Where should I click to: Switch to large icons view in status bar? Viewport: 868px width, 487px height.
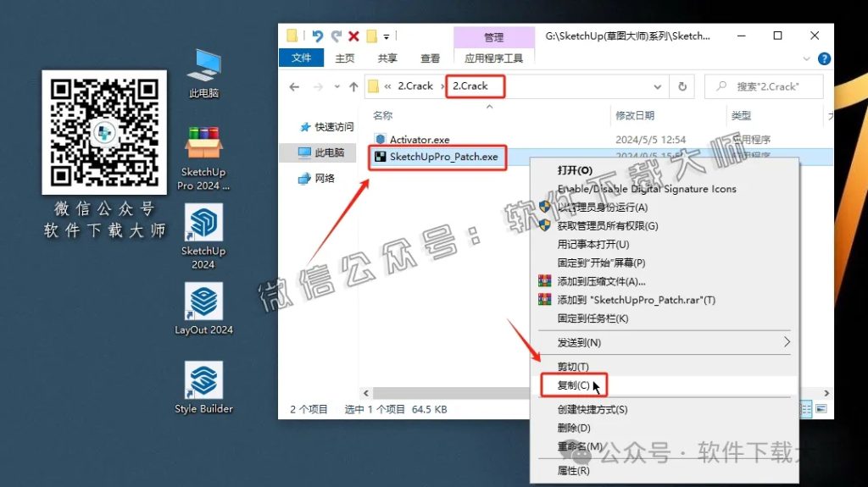pyautogui.click(x=821, y=409)
